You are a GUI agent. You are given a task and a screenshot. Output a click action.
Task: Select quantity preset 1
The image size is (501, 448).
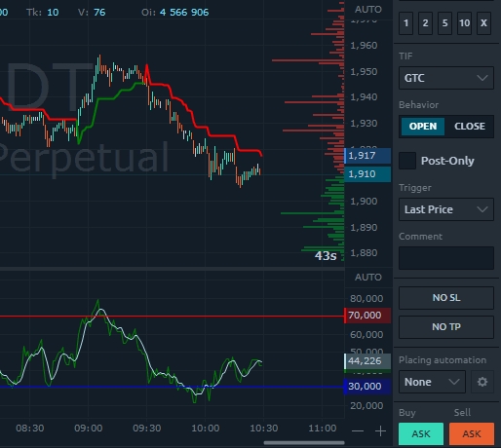point(406,23)
